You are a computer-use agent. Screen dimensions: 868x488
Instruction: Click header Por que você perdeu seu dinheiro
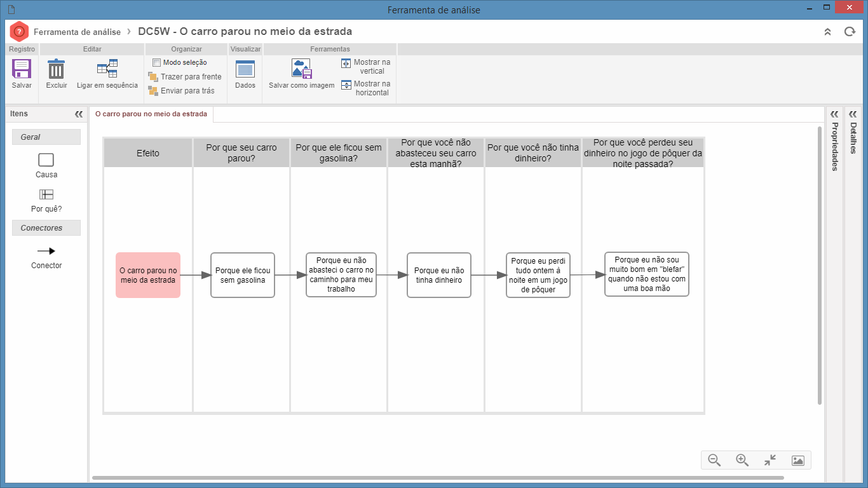click(x=643, y=153)
